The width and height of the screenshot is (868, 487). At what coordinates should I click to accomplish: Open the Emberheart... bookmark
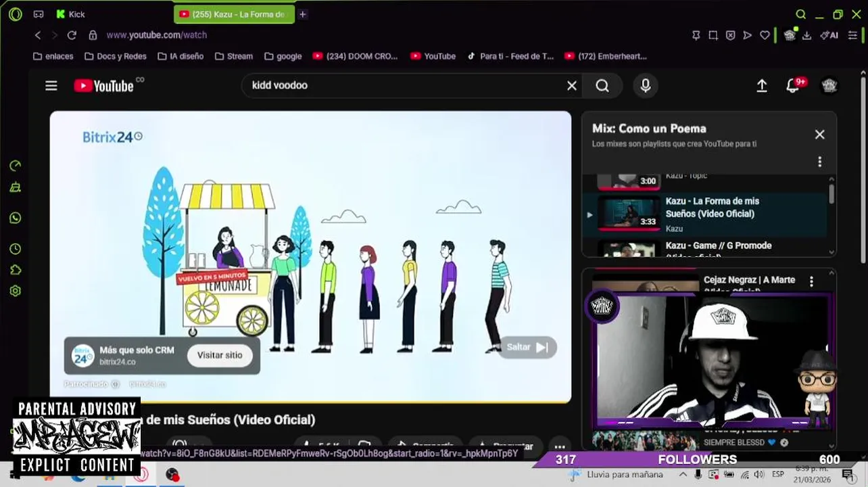click(x=606, y=56)
